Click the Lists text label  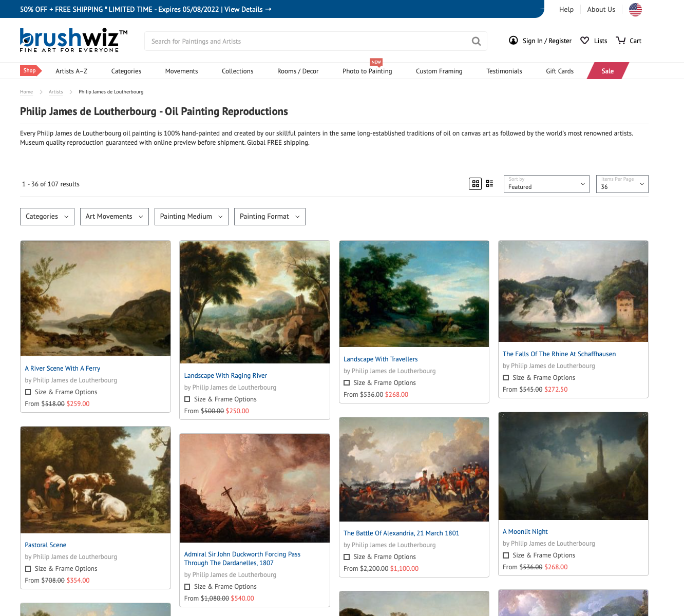tap(601, 41)
